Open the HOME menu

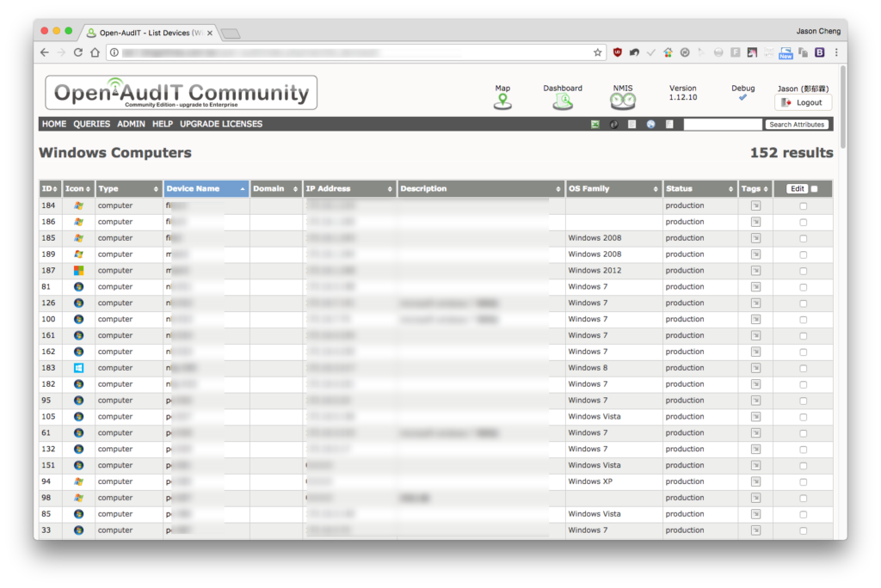coord(54,124)
